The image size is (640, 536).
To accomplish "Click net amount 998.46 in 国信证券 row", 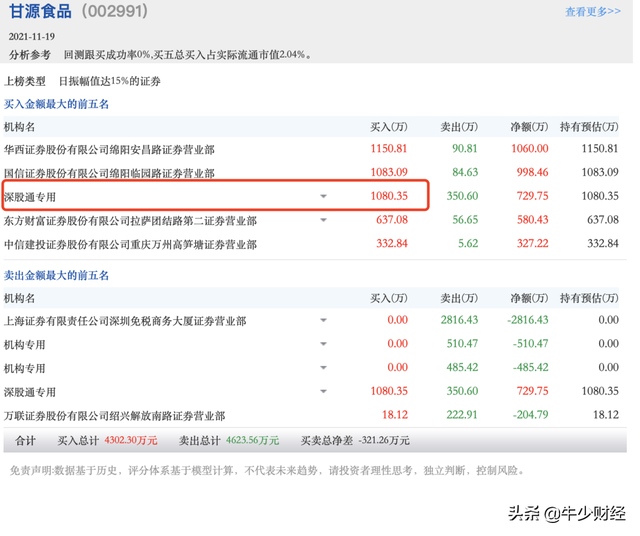I will [x=532, y=172].
